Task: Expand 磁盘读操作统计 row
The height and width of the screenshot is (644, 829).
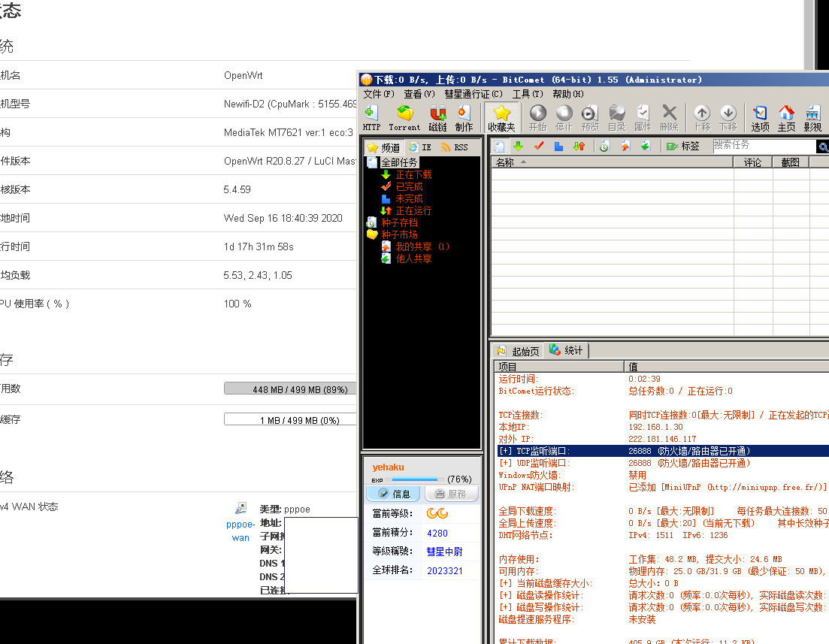Action: [506, 595]
